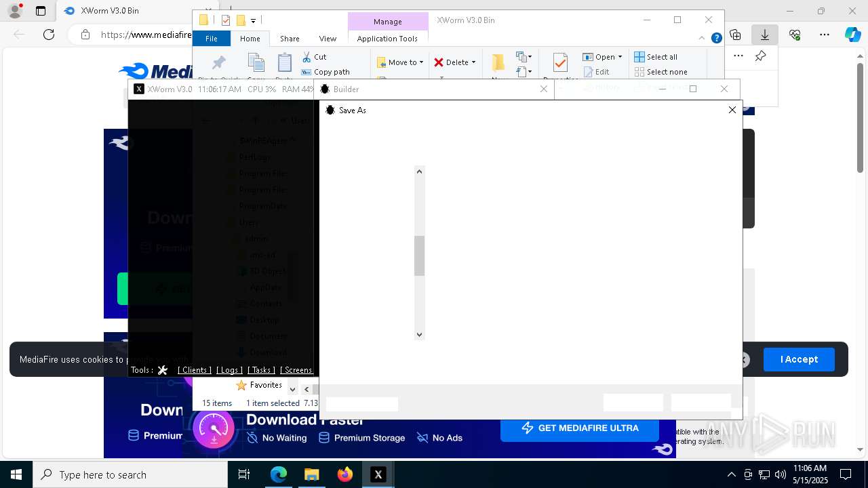Close the Save As dialog

732,110
